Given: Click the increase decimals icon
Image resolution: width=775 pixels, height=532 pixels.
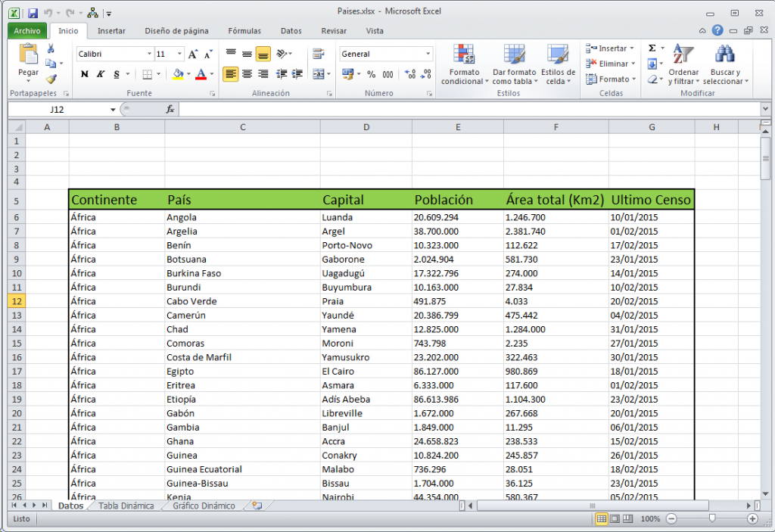Looking at the screenshot, I should 409,74.
